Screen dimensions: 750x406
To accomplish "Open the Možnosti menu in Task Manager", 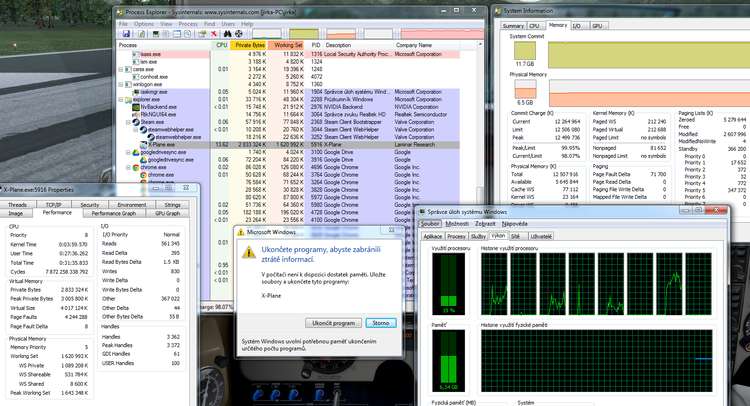I will [x=457, y=223].
